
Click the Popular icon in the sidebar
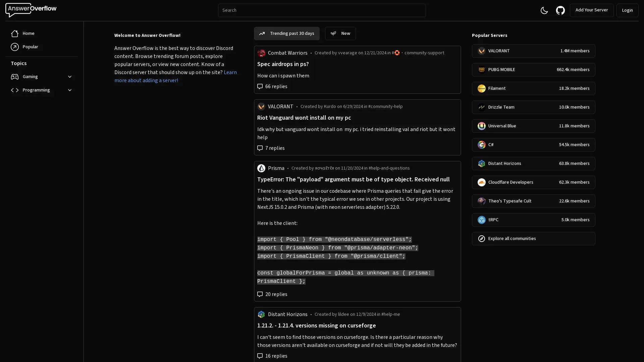point(15,47)
